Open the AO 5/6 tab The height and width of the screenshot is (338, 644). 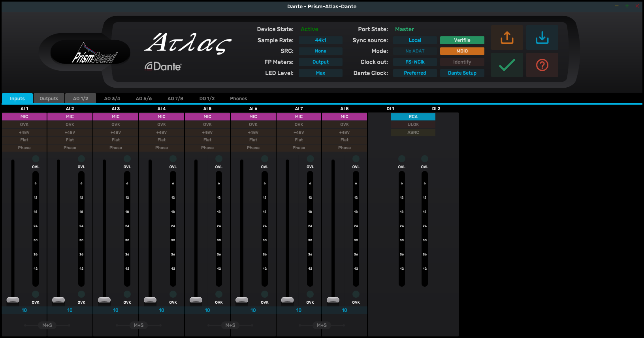[144, 98]
